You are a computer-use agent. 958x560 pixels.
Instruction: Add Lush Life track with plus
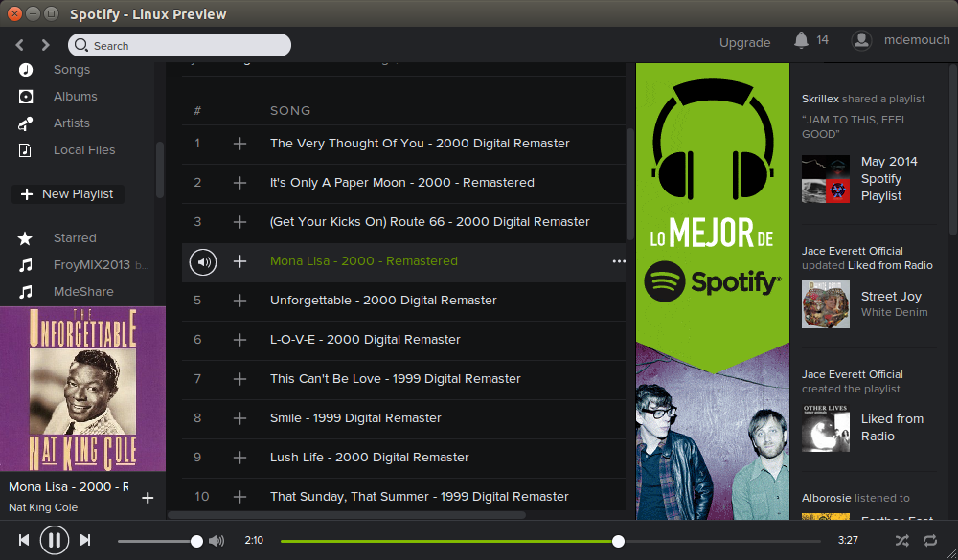[x=240, y=458]
